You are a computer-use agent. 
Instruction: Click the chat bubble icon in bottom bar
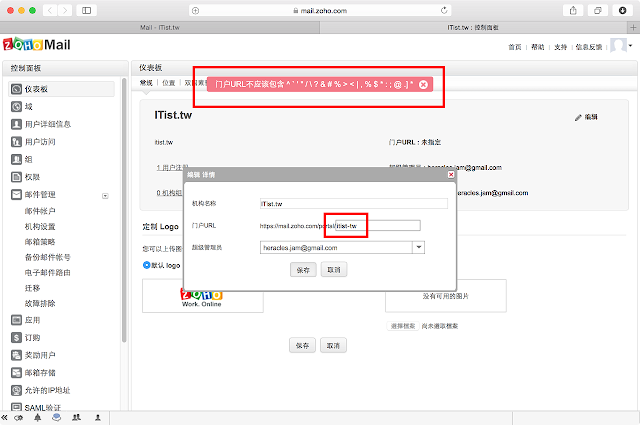click(57, 417)
